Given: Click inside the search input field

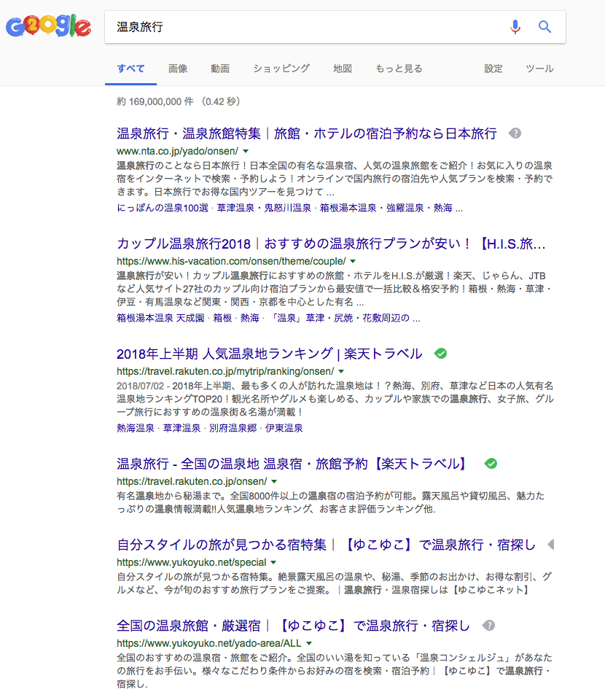Looking at the screenshot, I should point(292,27).
